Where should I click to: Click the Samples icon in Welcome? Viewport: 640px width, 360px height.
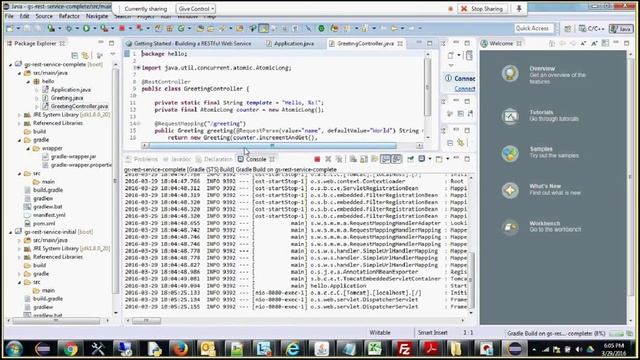(x=510, y=153)
